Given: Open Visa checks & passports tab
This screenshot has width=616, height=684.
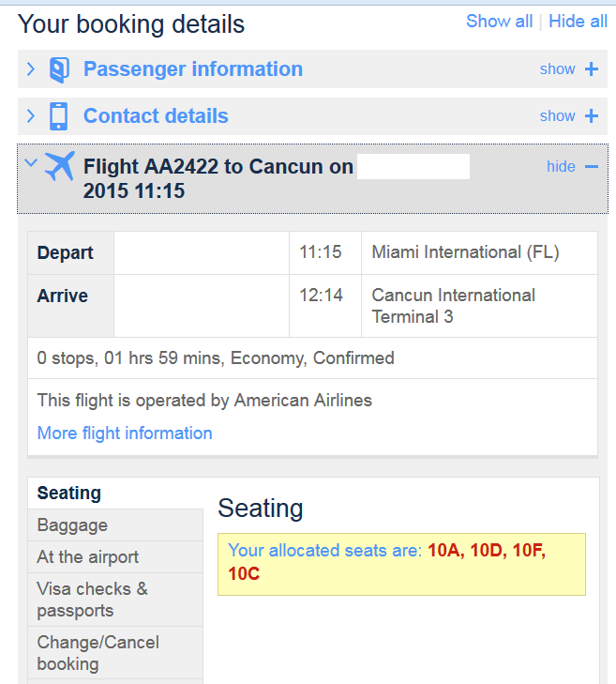Looking at the screenshot, I should (115, 600).
